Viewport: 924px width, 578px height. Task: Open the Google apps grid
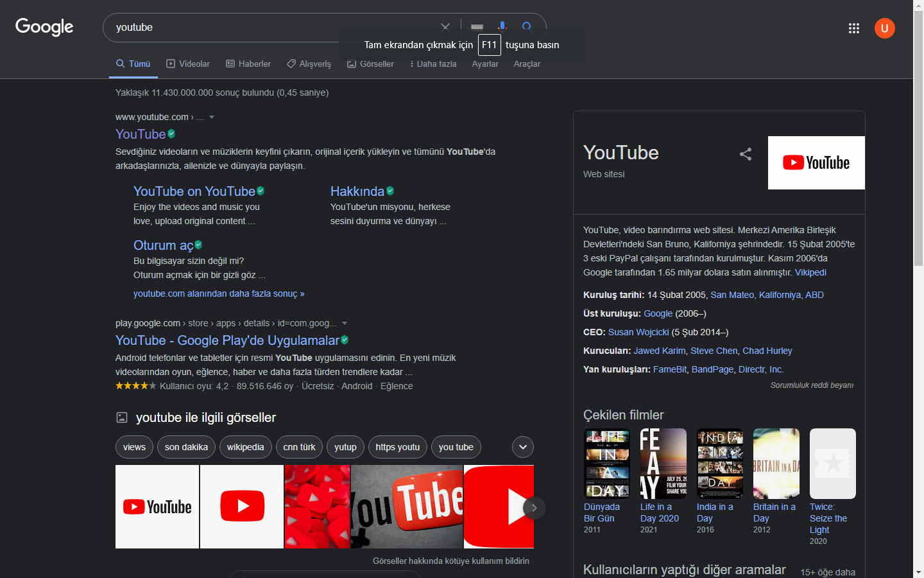point(854,28)
